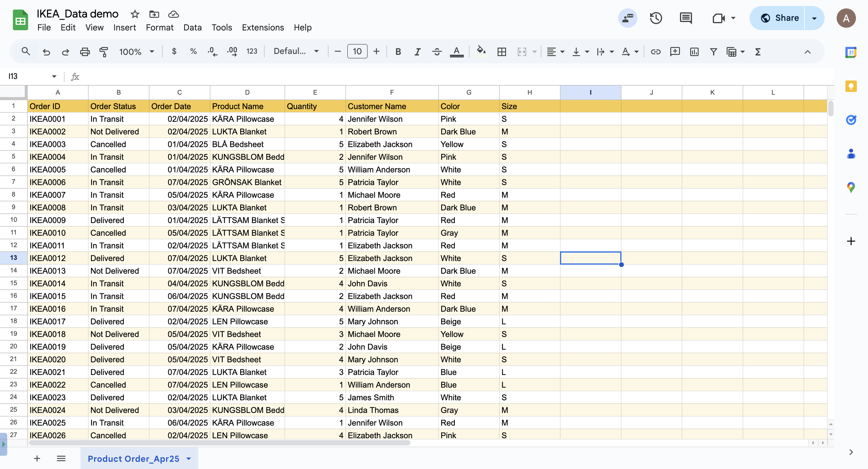Show all sheets list button
The height and width of the screenshot is (469, 868).
click(x=61, y=458)
